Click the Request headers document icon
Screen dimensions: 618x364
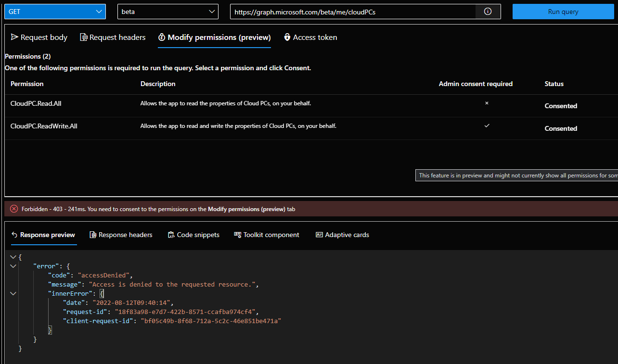pyautogui.click(x=84, y=37)
